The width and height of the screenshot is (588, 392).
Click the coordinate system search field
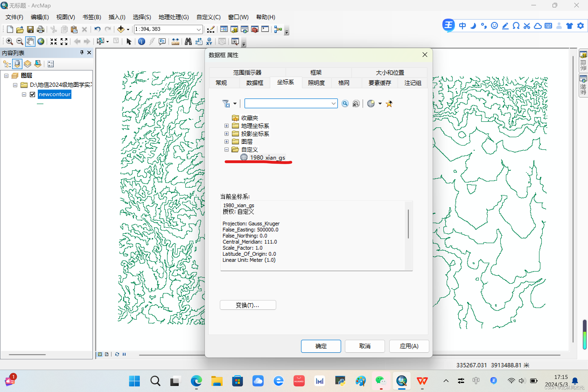[x=287, y=104]
